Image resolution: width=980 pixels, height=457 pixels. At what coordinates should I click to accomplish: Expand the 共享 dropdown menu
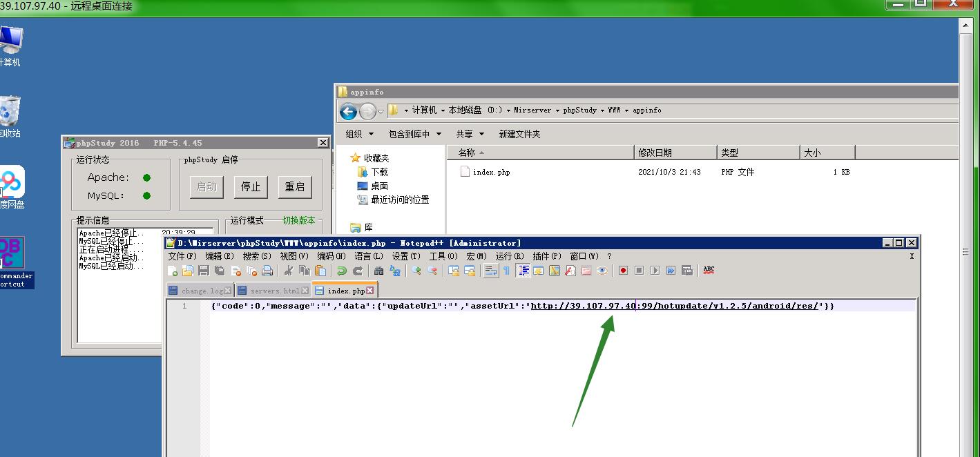click(470, 134)
